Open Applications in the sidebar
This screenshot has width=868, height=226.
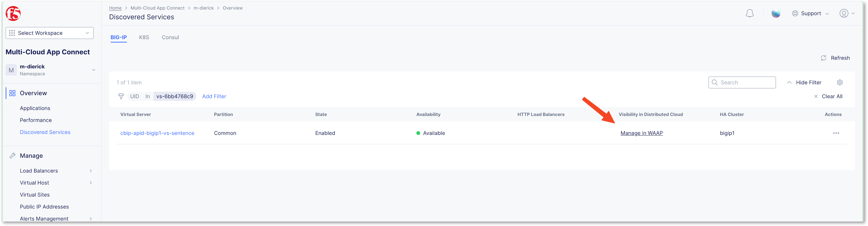tap(35, 108)
